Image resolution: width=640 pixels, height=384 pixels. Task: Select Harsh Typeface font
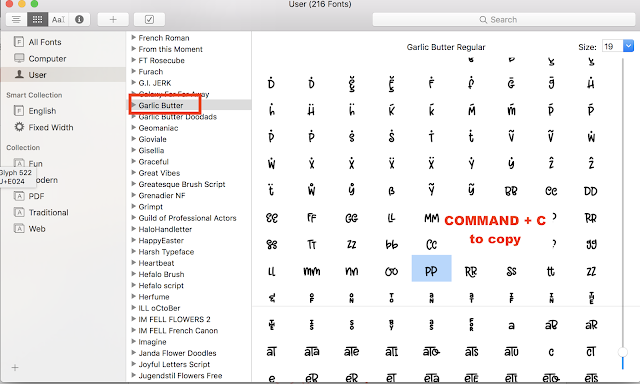click(x=166, y=252)
